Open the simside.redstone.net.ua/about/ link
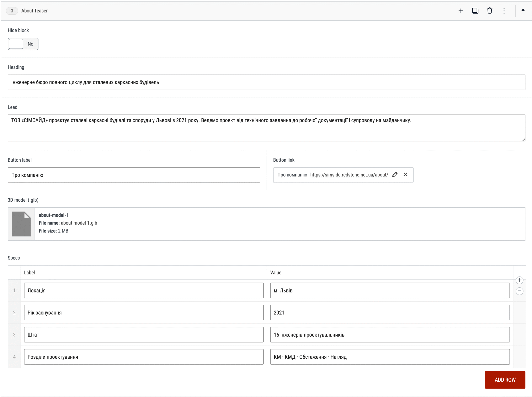This screenshot has height=397, width=532. pos(349,175)
